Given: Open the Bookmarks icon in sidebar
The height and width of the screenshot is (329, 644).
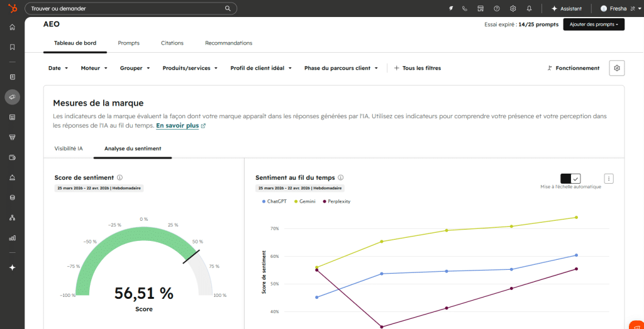Looking at the screenshot, I should tap(13, 47).
